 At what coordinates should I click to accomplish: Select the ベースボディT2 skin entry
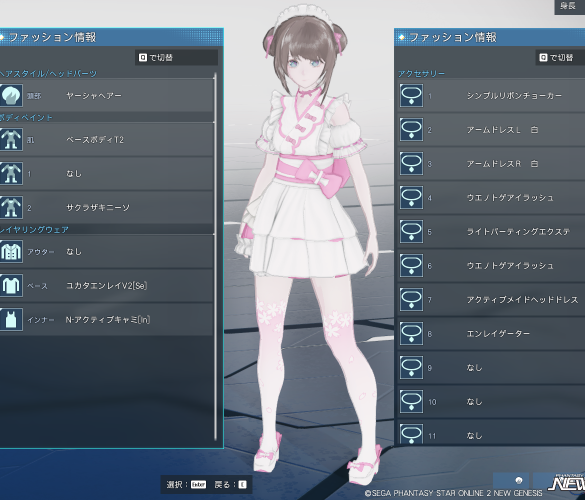(95, 140)
